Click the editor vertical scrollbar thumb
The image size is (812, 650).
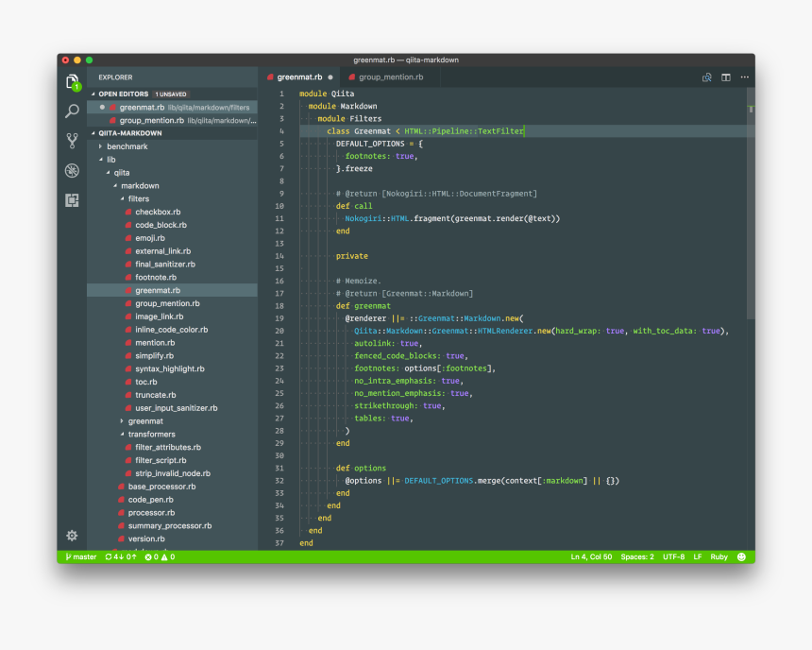tap(751, 203)
